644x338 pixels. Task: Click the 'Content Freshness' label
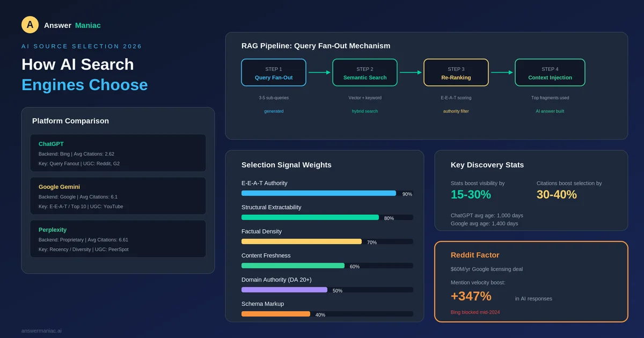pos(267,255)
